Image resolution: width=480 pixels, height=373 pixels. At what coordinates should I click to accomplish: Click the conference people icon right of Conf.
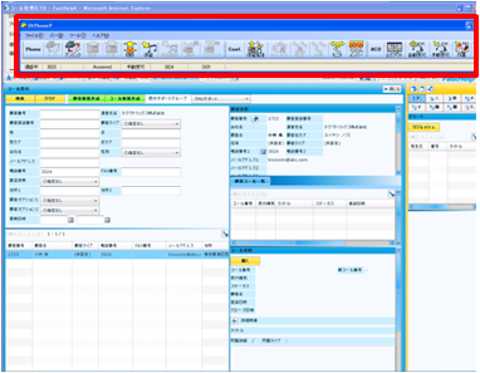point(255,49)
